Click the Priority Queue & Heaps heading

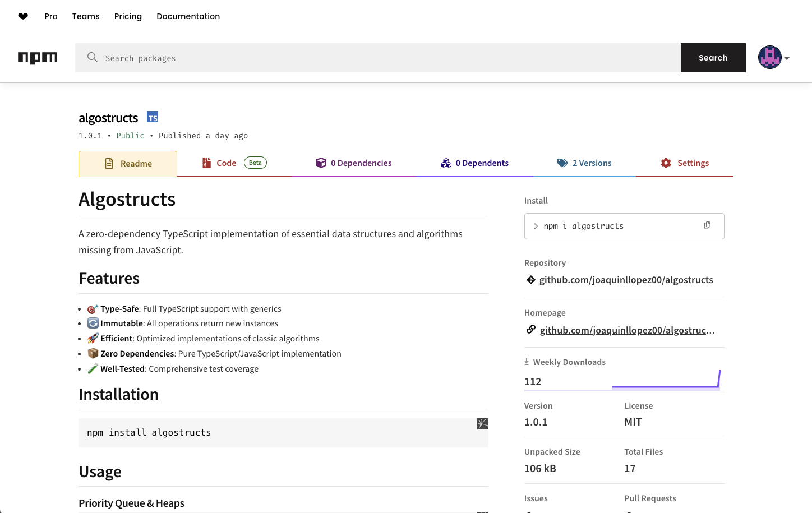tap(131, 503)
